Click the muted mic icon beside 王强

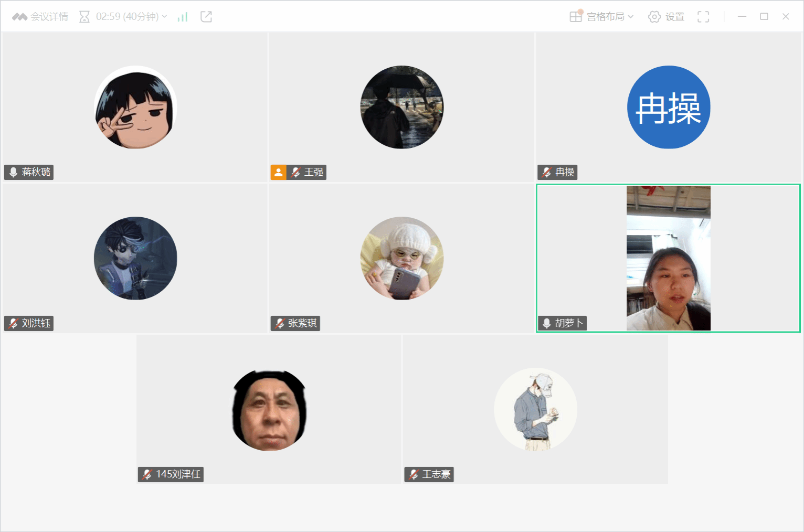(x=295, y=172)
